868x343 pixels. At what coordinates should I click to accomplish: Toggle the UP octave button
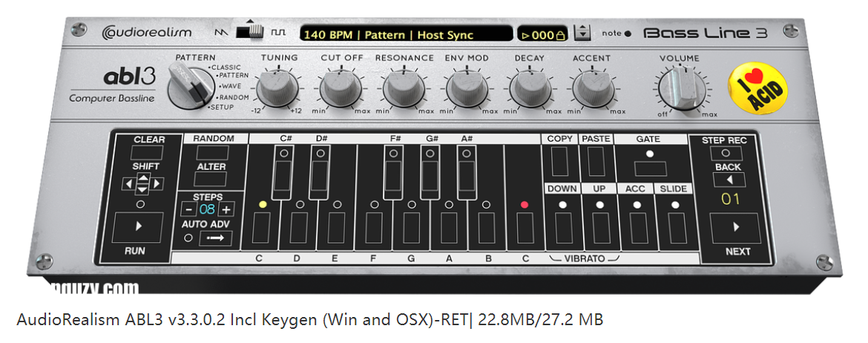(599, 227)
